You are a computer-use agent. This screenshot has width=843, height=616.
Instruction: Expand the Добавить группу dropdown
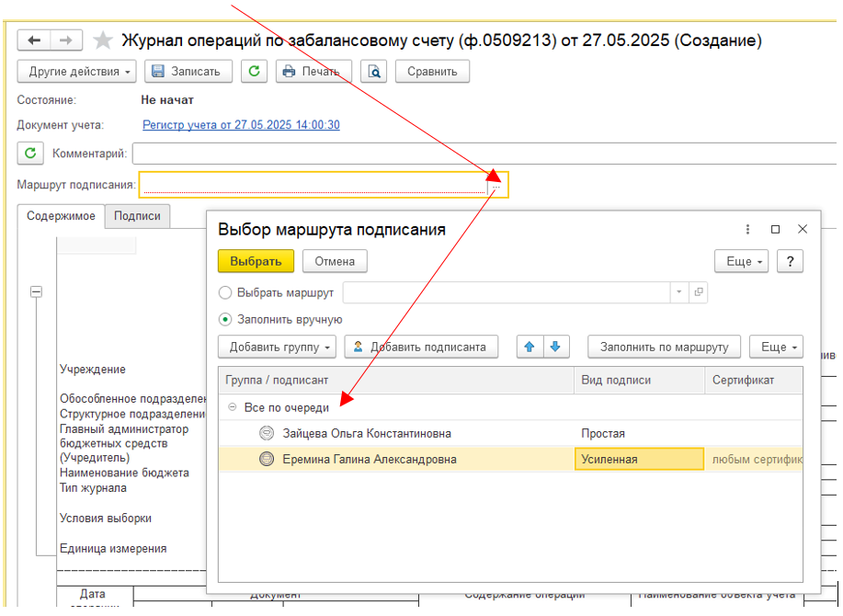point(278,348)
